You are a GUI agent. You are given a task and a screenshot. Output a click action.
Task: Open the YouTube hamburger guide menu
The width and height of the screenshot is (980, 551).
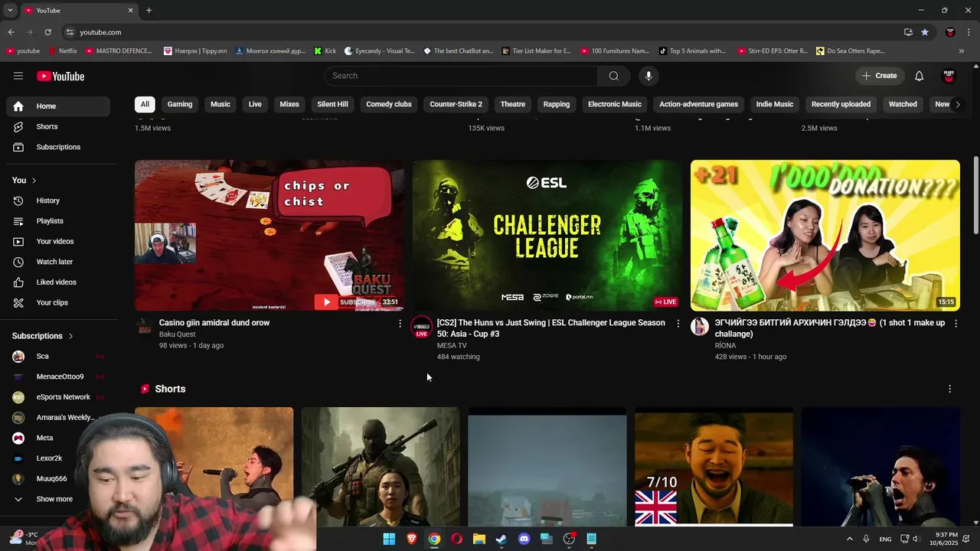(x=18, y=76)
